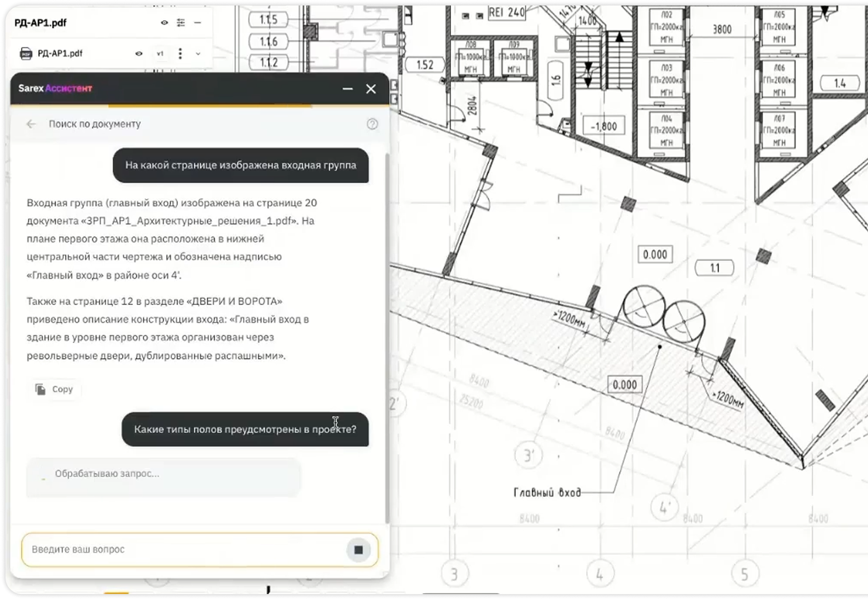Viewport: 868px width, 600px height.
Task: Open filter settings sliders icon in panel header
Action: (181, 22)
